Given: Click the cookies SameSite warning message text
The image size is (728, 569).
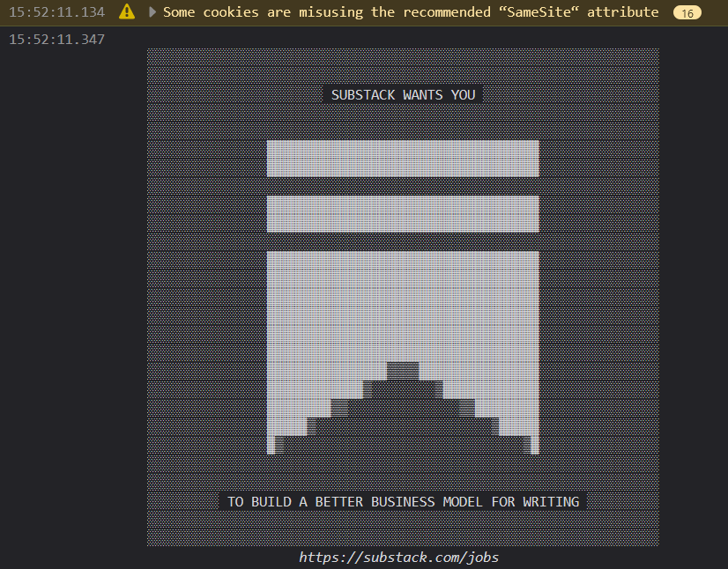Looking at the screenshot, I should 411,11.
